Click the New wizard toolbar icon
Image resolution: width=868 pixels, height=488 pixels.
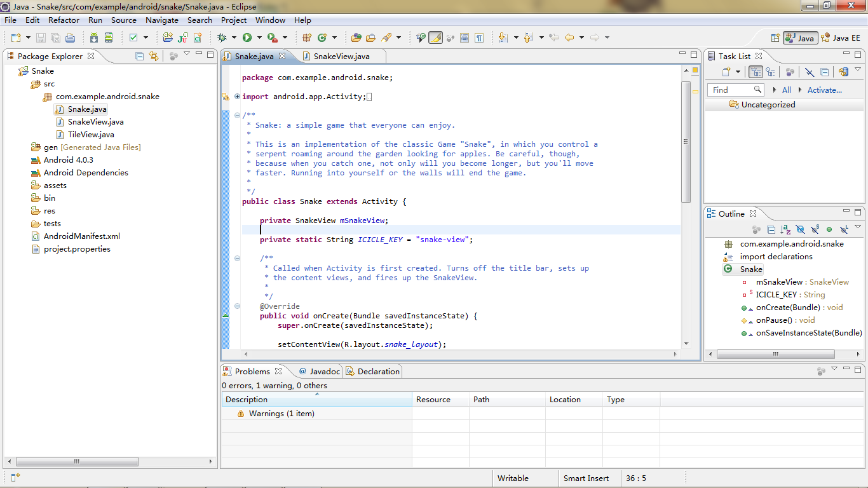(15, 38)
